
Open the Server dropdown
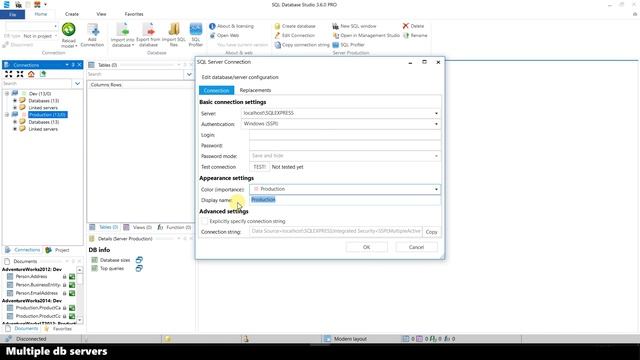point(436,113)
